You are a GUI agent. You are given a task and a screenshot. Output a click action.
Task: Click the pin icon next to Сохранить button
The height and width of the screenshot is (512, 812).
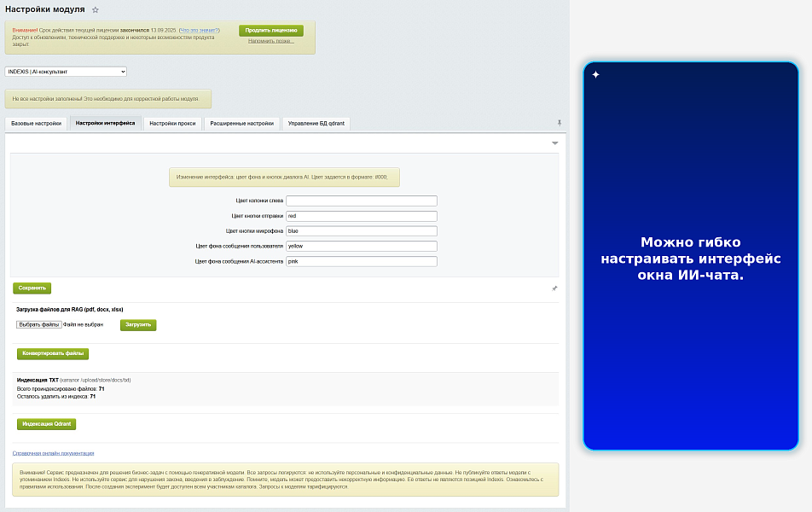pyautogui.click(x=554, y=288)
